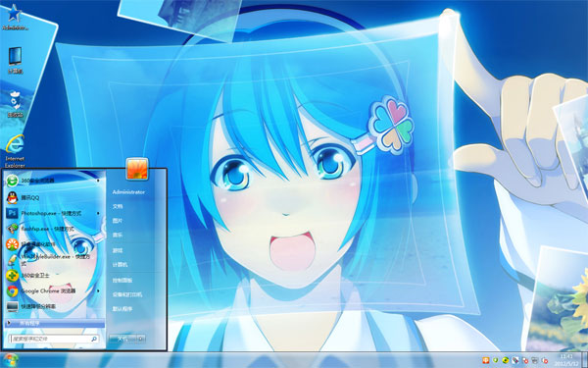Open Administrator link in Start menu

click(x=128, y=192)
